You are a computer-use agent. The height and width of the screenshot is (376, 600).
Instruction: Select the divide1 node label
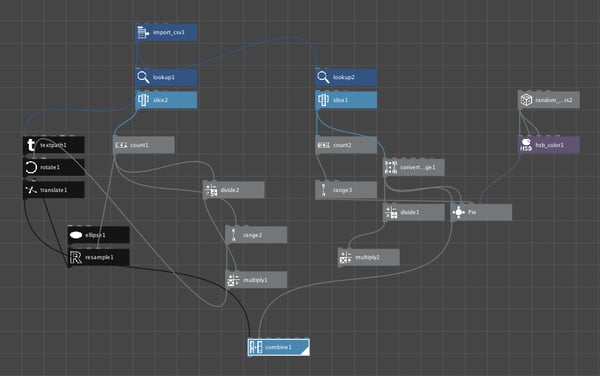pyautogui.click(x=410, y=212)
